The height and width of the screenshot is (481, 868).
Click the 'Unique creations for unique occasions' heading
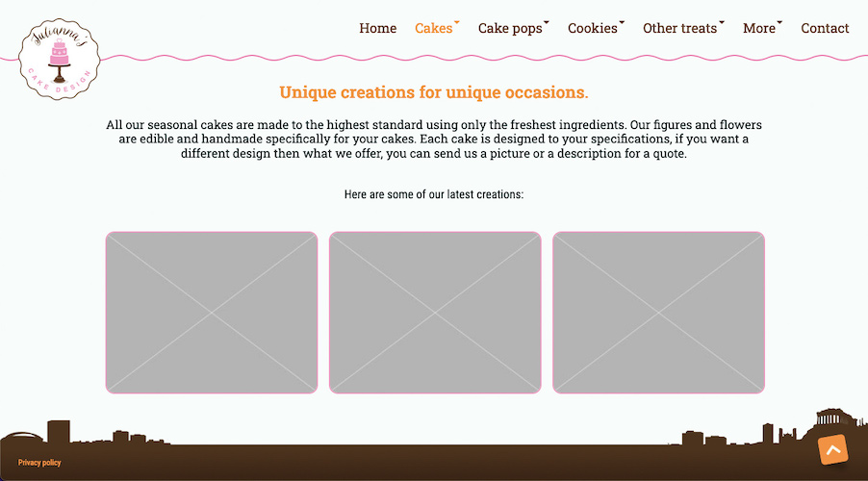434,92
